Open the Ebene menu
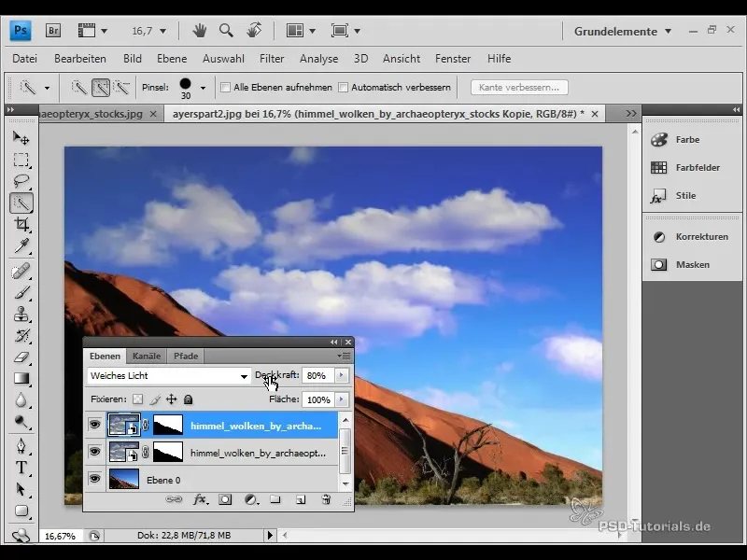Screen dimensions: 747x560 coord(172,59)
